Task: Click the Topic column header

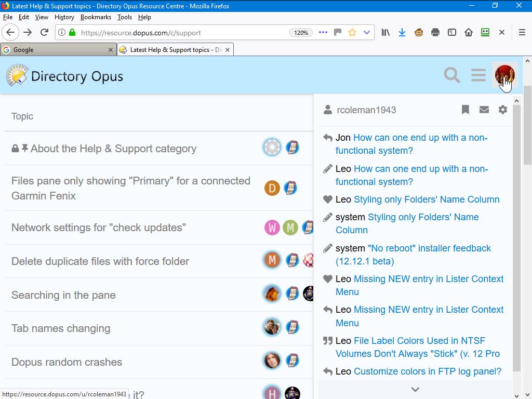Action: point(22,116)
